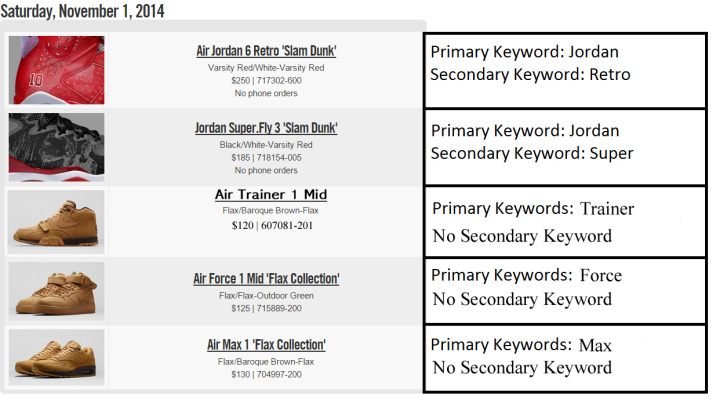Click the Primary Keywords: Trainer box
This screenshot has height=400, width=716.
point(532,209)
